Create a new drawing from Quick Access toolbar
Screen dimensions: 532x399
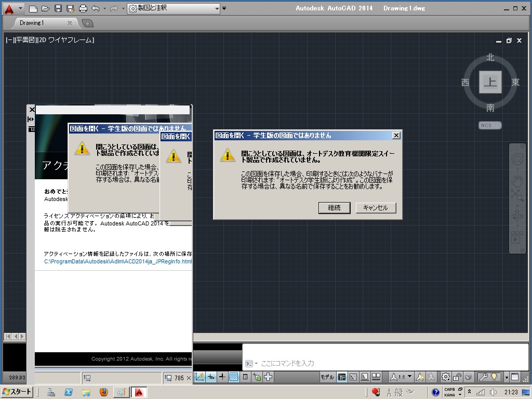(x=33, y=8)
